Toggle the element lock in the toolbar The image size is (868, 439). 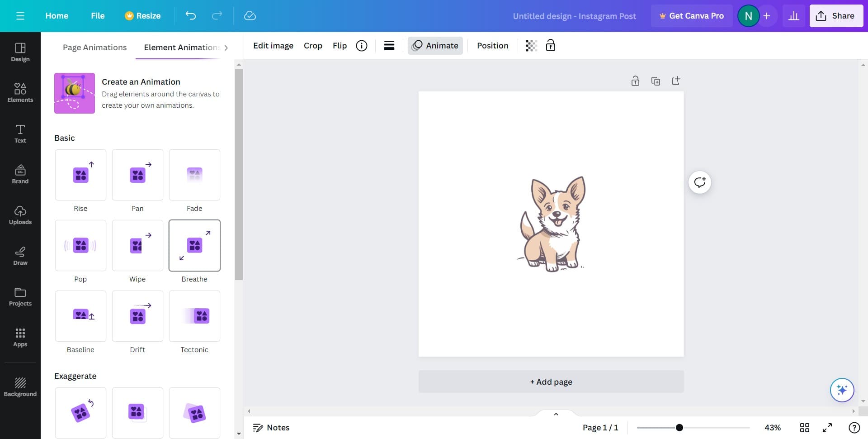tap(551, 45)
